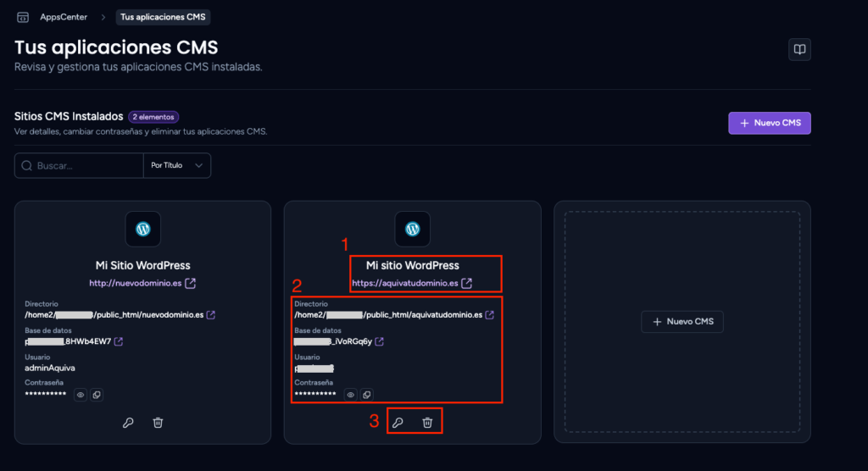The image size is (868, 471).
Task: Click external link icon beside nuevodominio.es URL
Action: (x=191, y=284)
